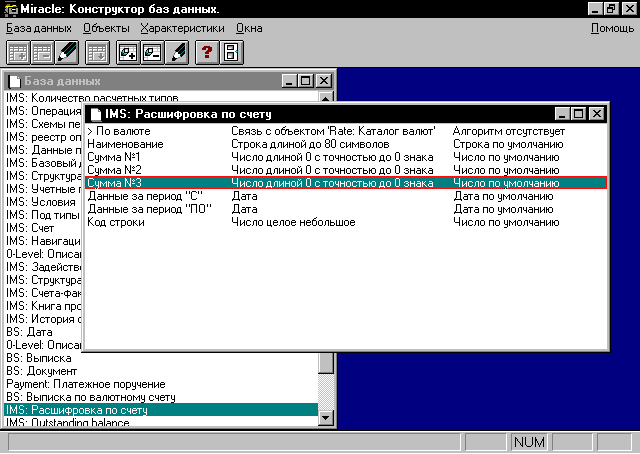This screenshot has height=454, width=640.
Task: Click the remove field icon with minus sign
Action: tap(152, 52)
